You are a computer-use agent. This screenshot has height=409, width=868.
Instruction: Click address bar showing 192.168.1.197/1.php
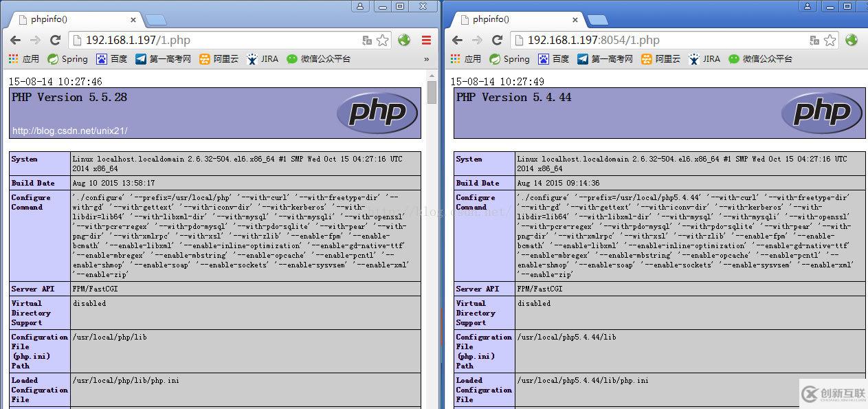click(x=230, y=41)
